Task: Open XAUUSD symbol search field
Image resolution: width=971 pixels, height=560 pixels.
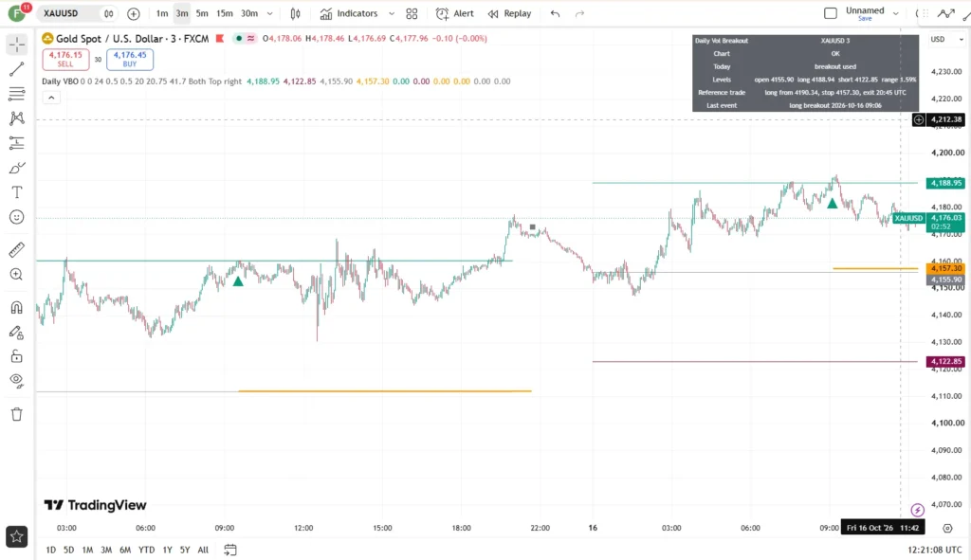Action: click(x=61, y=13)
